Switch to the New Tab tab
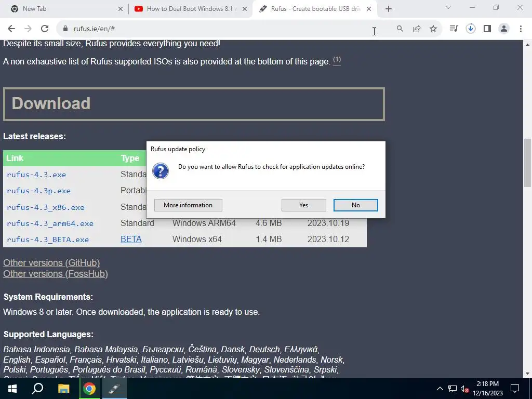532x399 pixels. point(64,9)
